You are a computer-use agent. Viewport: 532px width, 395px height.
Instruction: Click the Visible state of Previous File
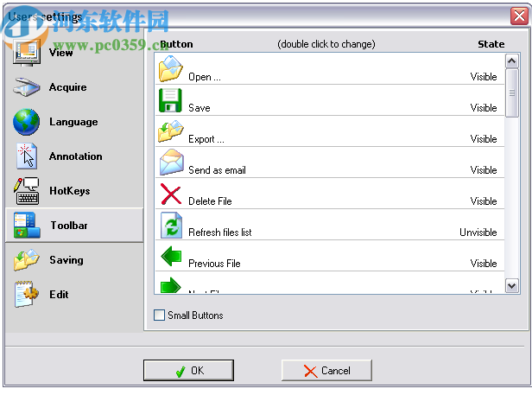484,264
